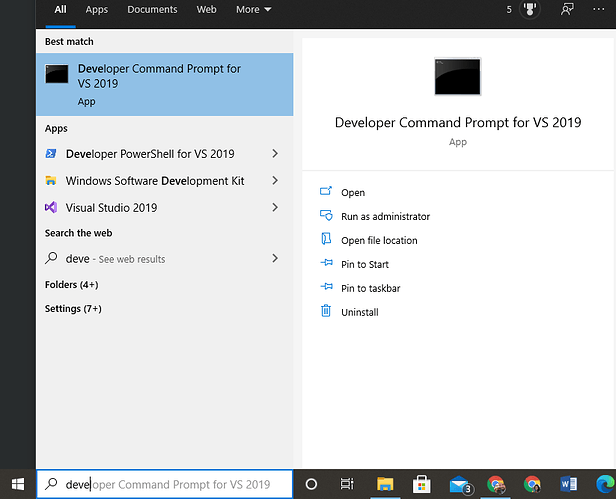Show the Settings (7+) results group
The width and height of the screenshot is (616, 499).
click(73, 309)
